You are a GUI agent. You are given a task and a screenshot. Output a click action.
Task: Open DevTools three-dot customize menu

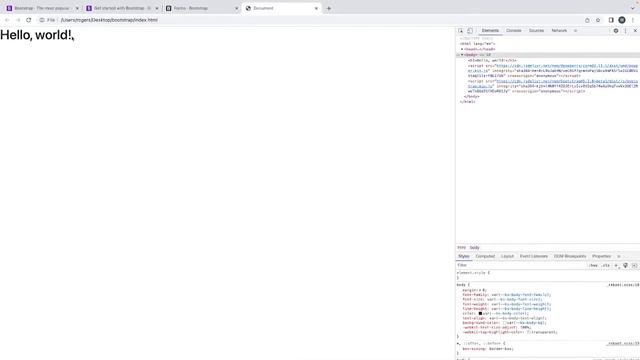[625, 31]
